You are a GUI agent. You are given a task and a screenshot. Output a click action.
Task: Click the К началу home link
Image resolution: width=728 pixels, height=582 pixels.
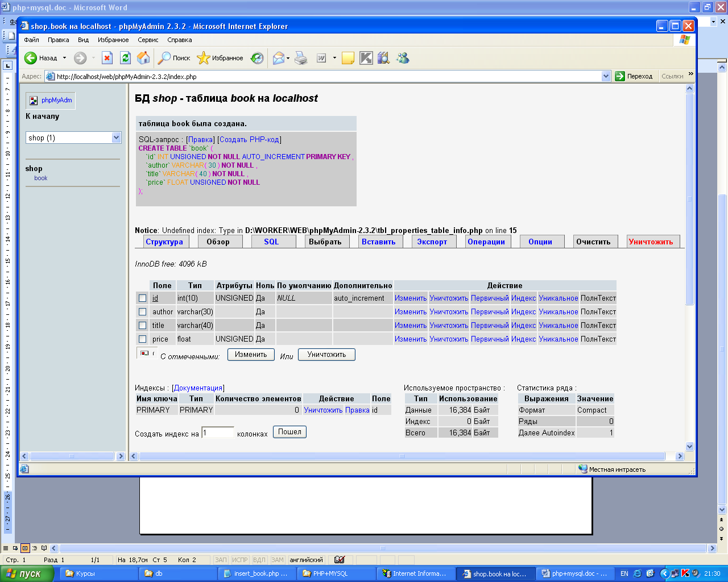pyautogui.click(x=42, y=116)
